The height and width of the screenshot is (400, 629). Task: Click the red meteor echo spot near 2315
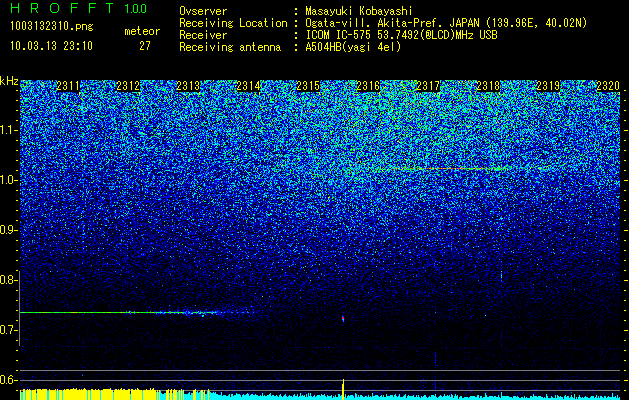click(343, 319)
